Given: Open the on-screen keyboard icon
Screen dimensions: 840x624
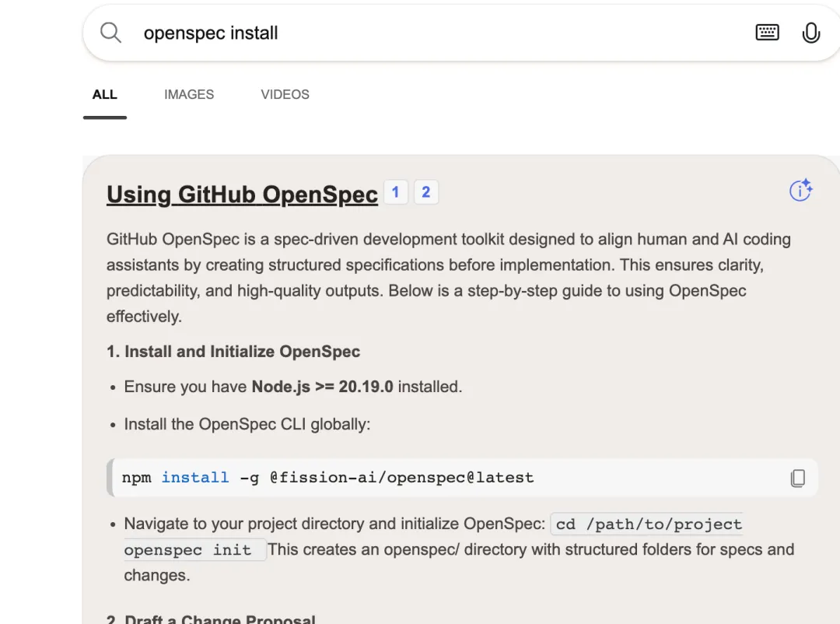Looking at the screenshot, I should [x=767, y=33].
